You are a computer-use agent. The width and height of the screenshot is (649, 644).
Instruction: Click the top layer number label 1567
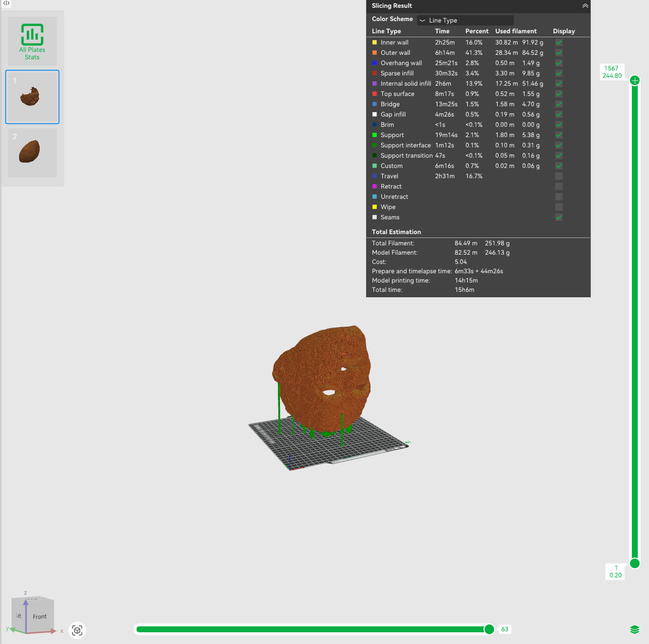tap(611, 69)
